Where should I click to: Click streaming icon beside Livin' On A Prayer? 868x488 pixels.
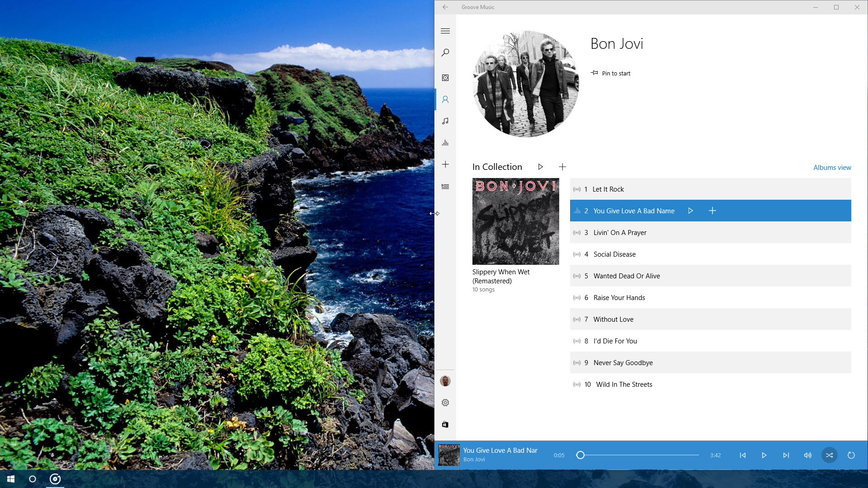coord(577,233)
